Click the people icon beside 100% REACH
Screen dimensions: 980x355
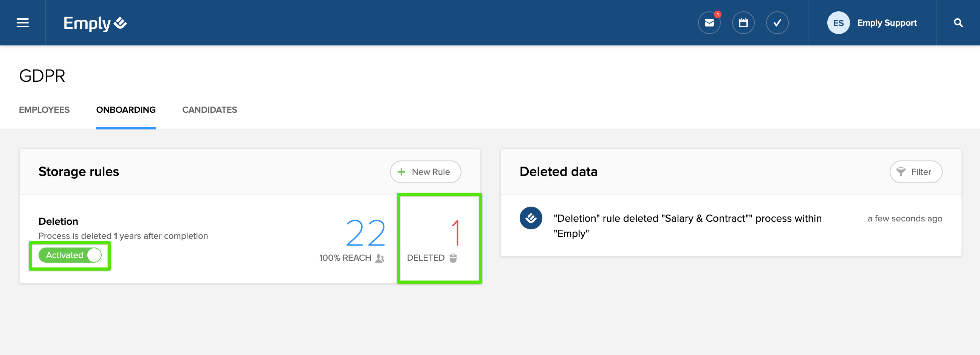380,258
